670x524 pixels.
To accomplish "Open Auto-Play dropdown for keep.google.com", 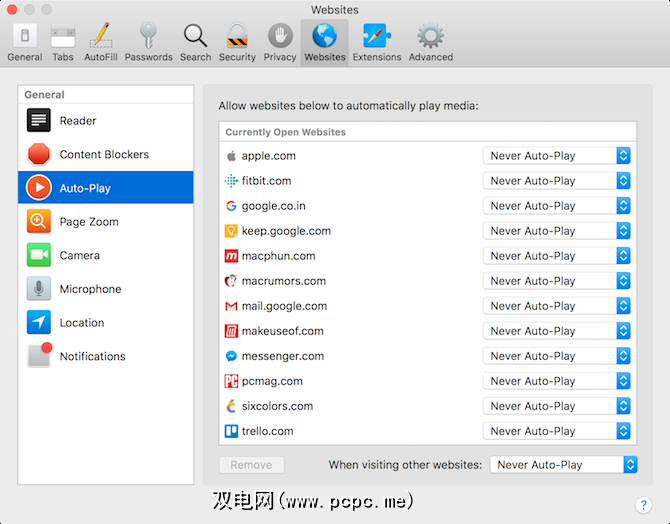I will click(557, 231).
